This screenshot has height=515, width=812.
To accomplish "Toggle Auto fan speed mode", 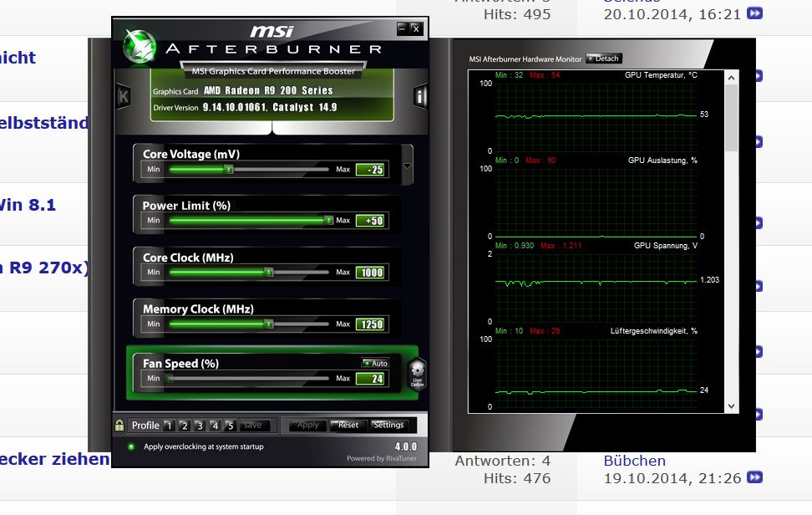I will pyautogui.click(x=375, y=363).
